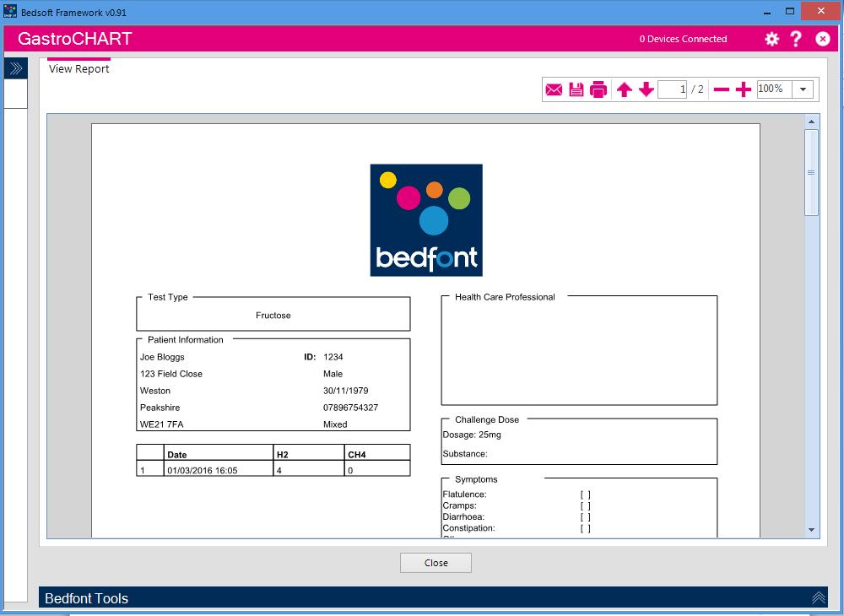
Task: Email the report via envelope icon
Action: pos(554,89)
